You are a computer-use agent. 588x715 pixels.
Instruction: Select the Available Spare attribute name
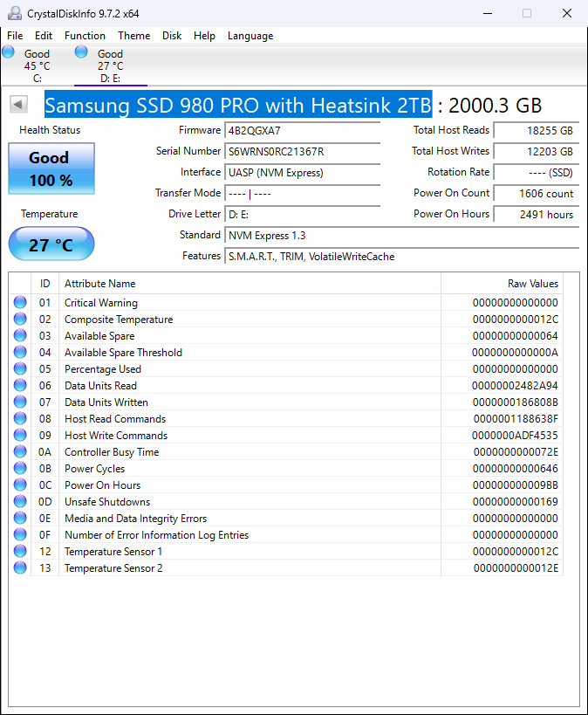(99, 336)
